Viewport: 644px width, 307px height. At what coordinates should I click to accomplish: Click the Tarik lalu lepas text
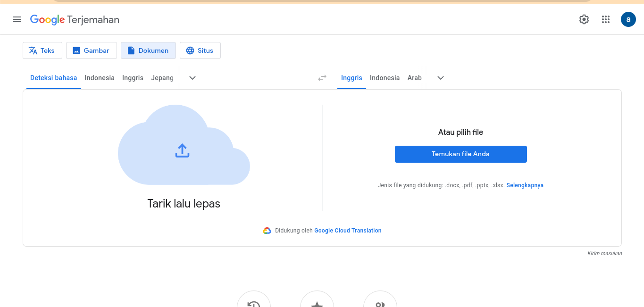pos(184,204)
